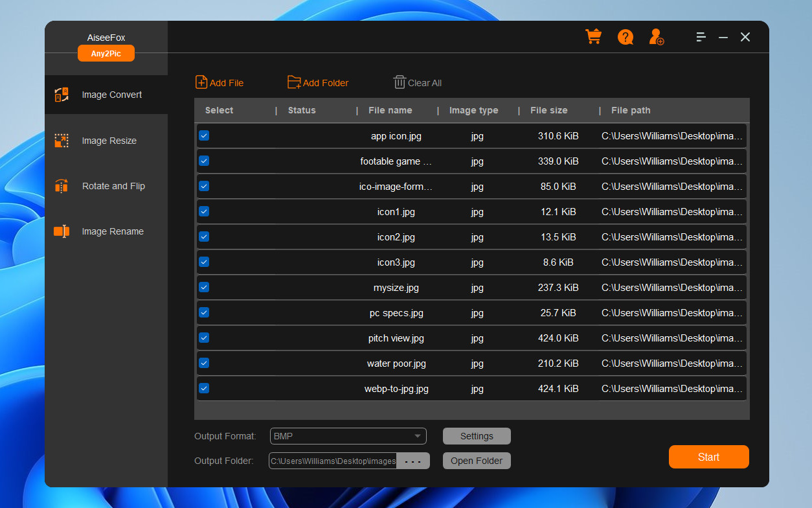Screen dimensions: 812x508
Task: Click the orange Start button
Action: click(709, 457)
